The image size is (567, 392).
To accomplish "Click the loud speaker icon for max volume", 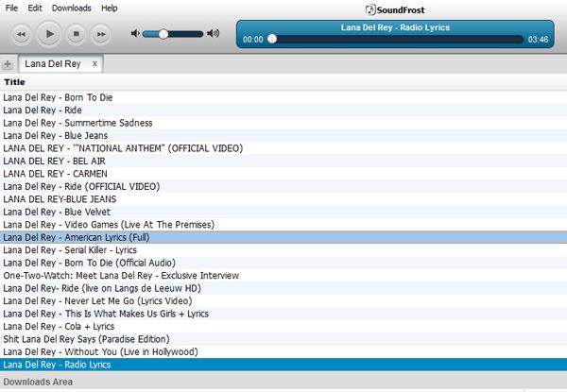I will point(213,34).
